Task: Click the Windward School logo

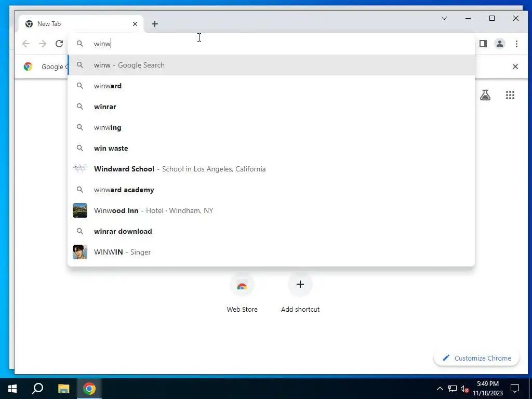Action: (x=80, y=169)
